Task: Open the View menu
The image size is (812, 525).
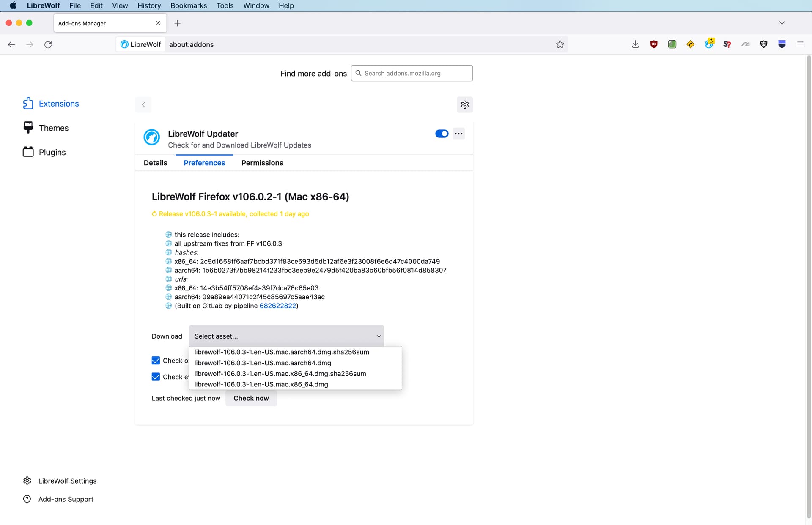Action: coord(120,5)
